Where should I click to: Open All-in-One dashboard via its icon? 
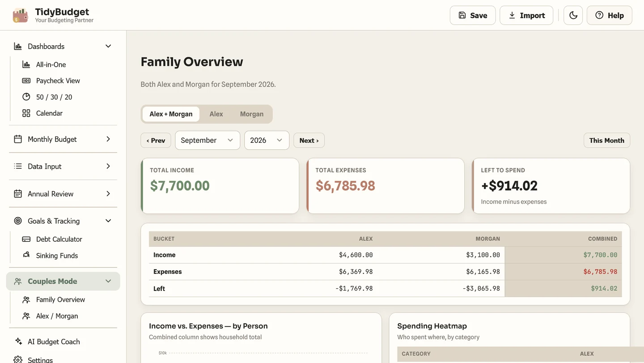click(x=26, y=64)
